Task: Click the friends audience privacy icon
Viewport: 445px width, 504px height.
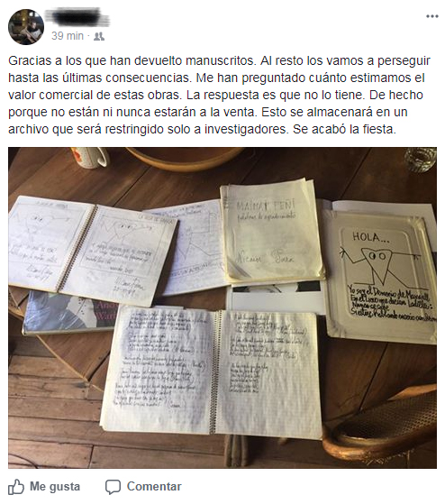Action: pos(99,36)
